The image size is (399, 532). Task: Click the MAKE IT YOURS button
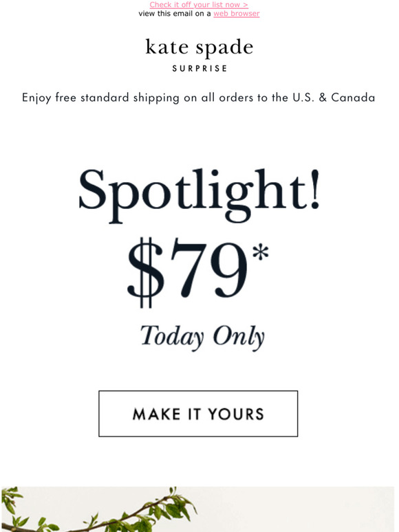click(x=198, y=414)
